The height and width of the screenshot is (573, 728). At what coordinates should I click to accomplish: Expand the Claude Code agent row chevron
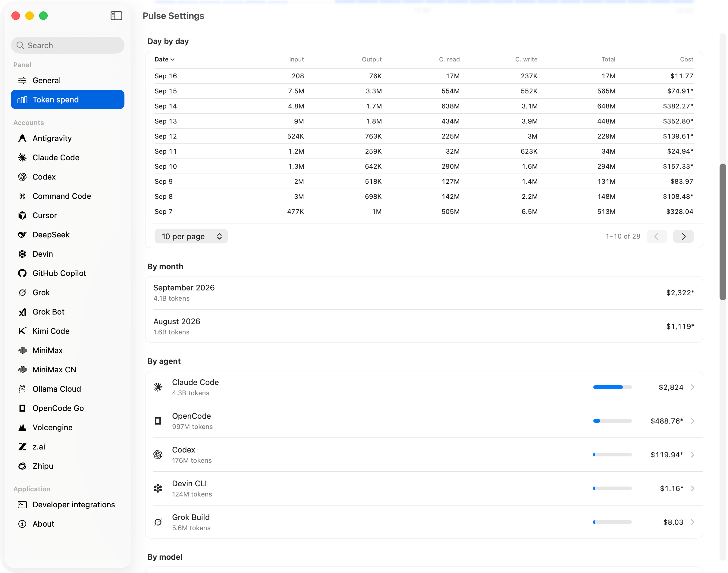693,387
